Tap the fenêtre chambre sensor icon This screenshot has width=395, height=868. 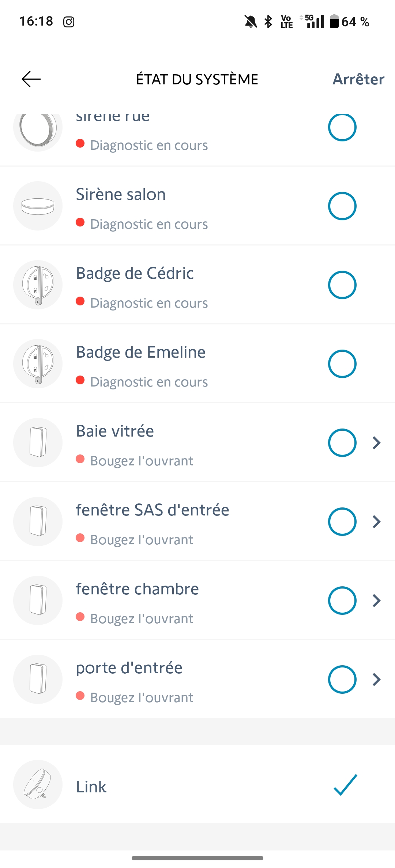[x=38, y=601]
